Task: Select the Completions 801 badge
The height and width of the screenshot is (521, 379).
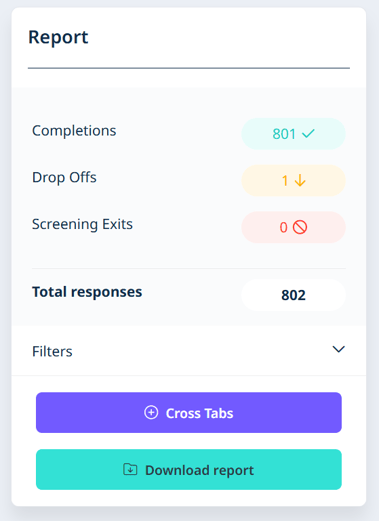Action: point(293,134)
